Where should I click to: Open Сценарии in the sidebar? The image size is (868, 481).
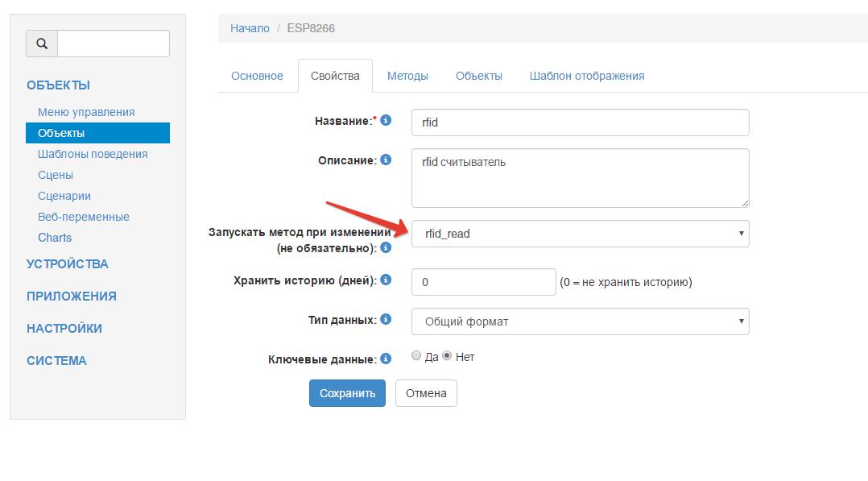pos(64,196)
